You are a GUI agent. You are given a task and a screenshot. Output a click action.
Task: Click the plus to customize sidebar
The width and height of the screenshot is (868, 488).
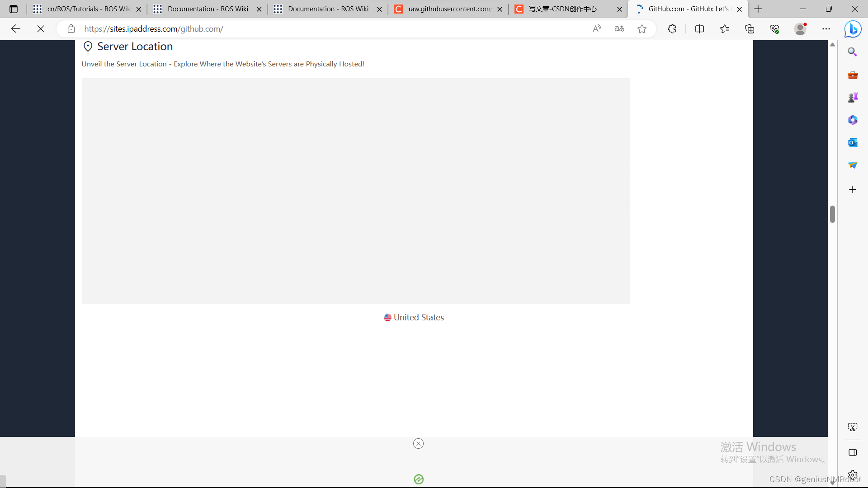point(853,190)
